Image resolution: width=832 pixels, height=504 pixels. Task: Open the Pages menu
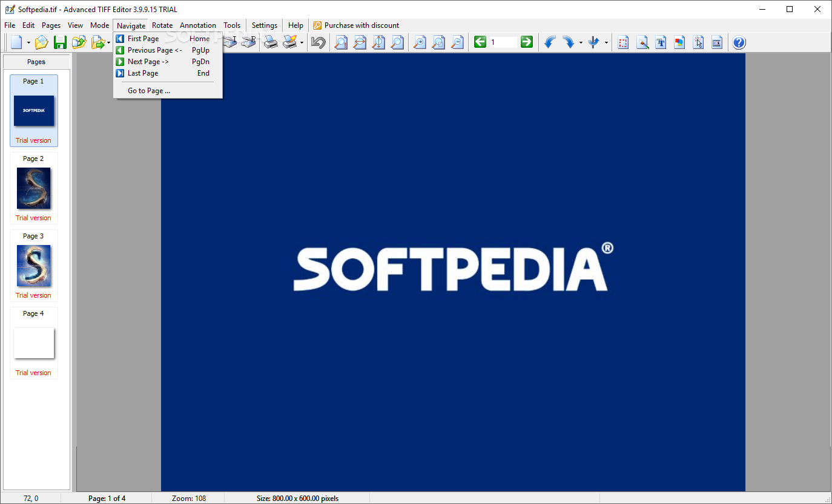pos(51,25)
